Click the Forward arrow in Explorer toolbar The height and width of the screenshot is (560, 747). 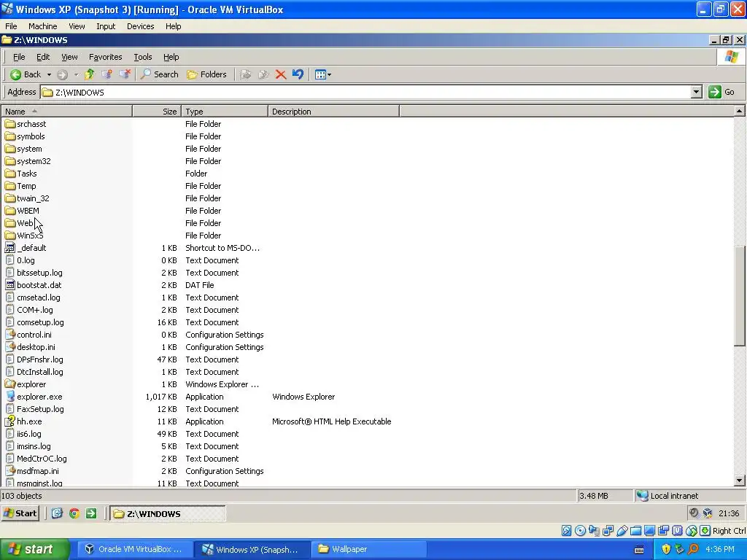click(x=62, y=75)
